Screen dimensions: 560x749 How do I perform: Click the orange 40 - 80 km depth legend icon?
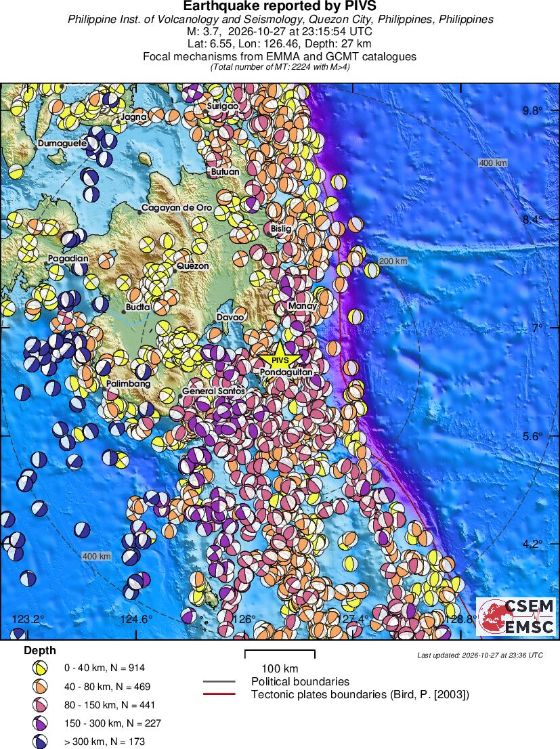pos(40,687)
